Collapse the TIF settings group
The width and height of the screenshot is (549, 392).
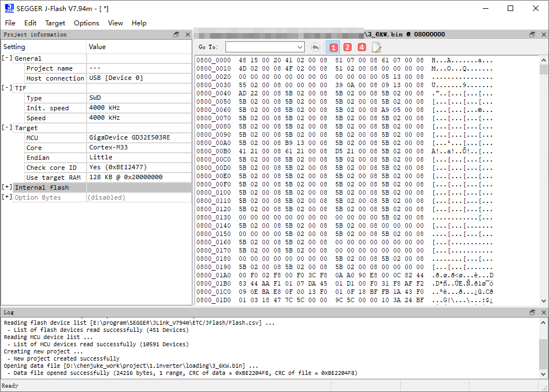tap(7, 88)
